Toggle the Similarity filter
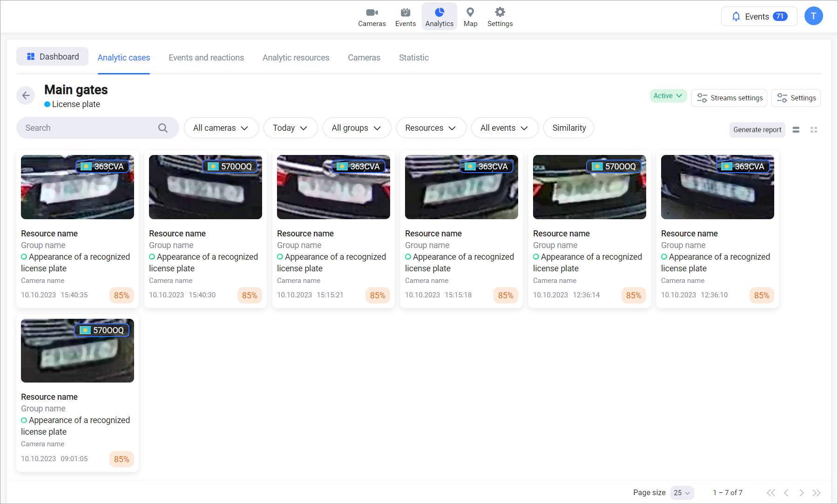Image resolution: width=838 pixels, height=504 pixels. pyautogui.click(x=568, y=128)
